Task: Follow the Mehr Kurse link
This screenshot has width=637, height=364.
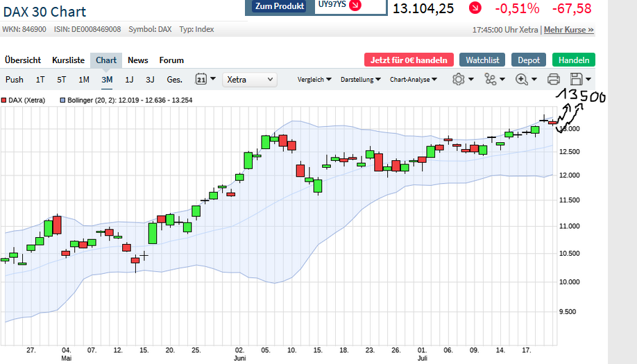Action: pyautogui.click(x=569, y=30)
